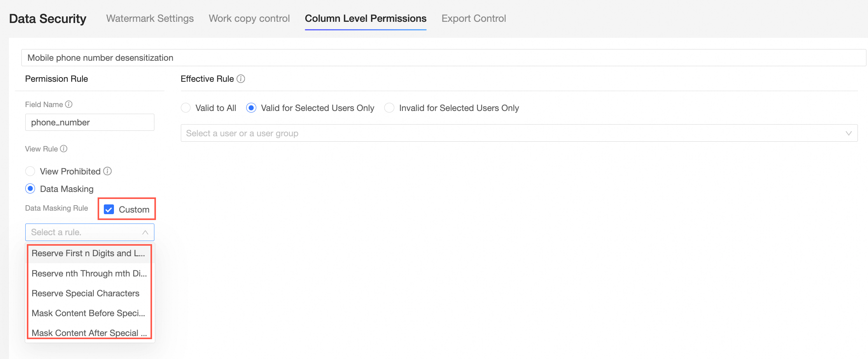Select the Data Masking radio option
This screenshot has height=359, width=868.
click(30, 189)
